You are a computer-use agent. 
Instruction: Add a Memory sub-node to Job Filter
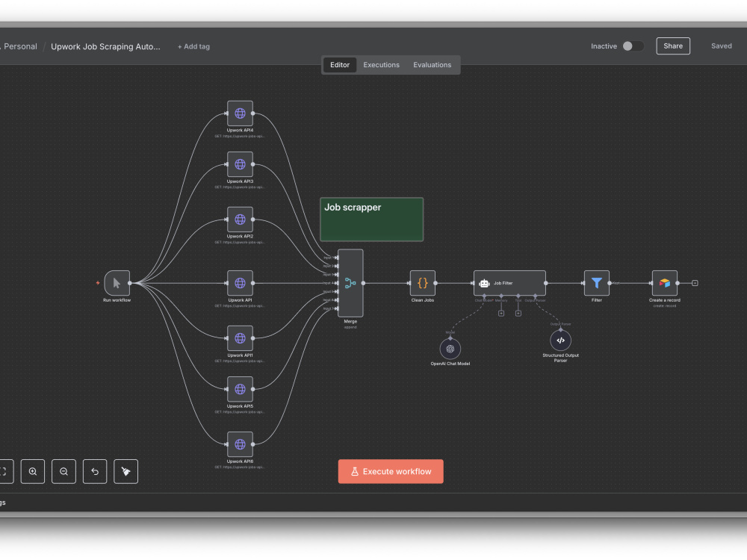(x=501, y=314)
